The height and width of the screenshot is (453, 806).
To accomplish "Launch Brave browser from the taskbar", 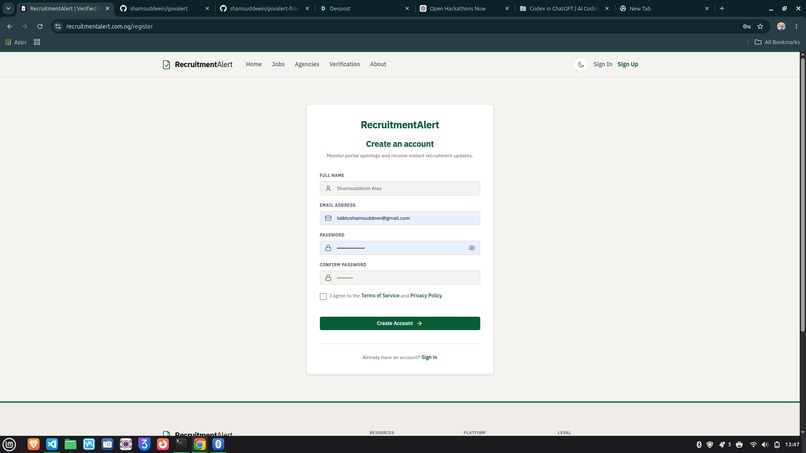I will [x=33, y=444].
